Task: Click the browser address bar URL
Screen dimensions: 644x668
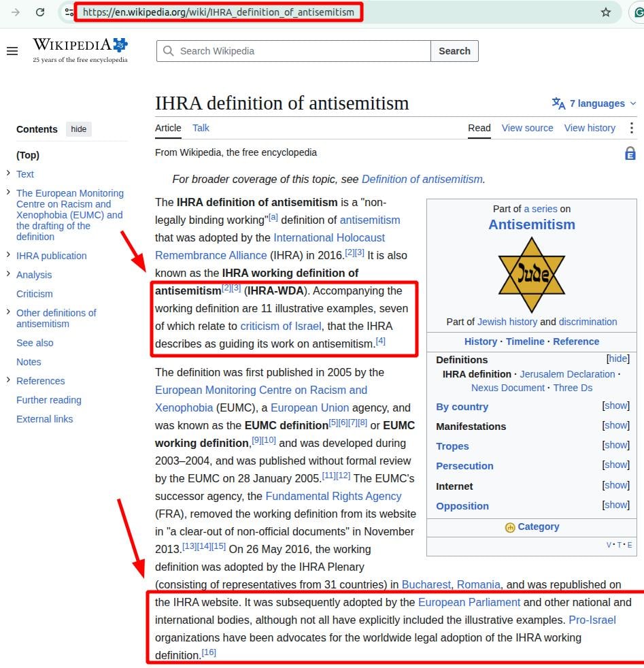Action: pos(218,12)
